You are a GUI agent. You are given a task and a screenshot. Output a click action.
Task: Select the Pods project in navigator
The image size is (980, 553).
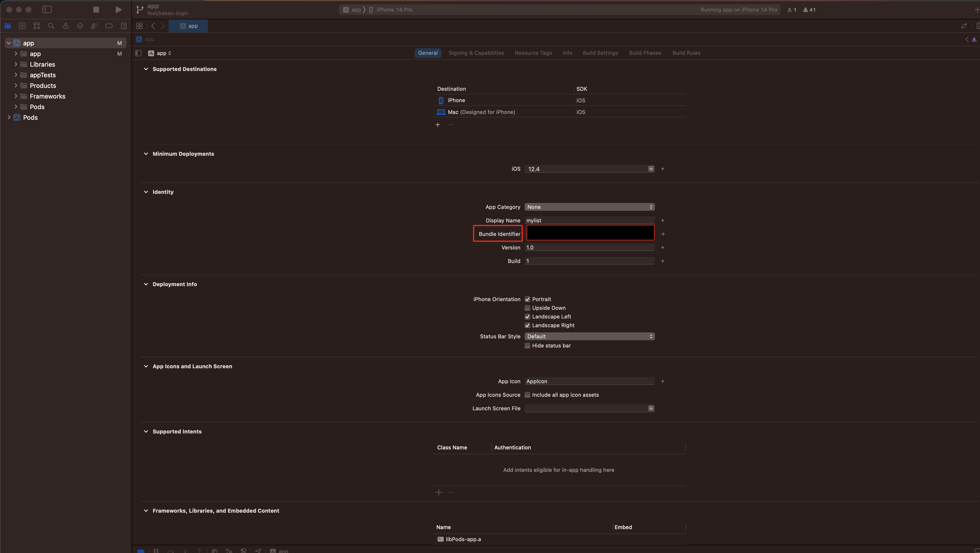click(30, 118)
